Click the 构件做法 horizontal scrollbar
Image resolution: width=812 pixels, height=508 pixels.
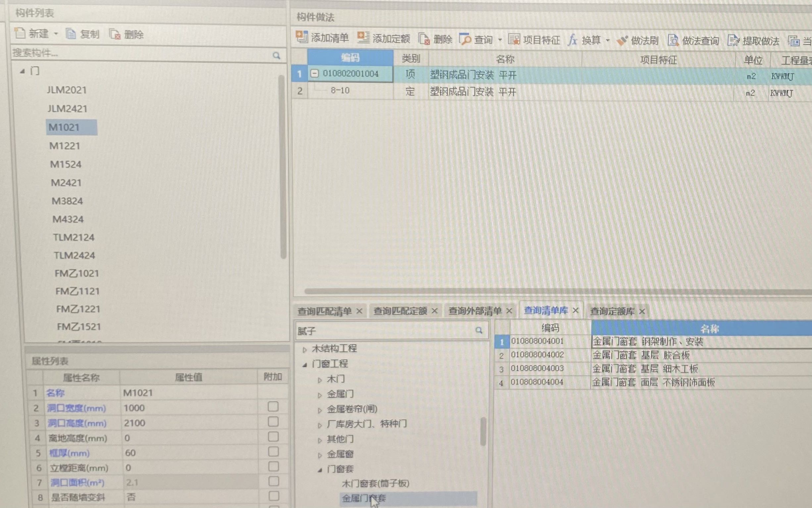[558, 291]
